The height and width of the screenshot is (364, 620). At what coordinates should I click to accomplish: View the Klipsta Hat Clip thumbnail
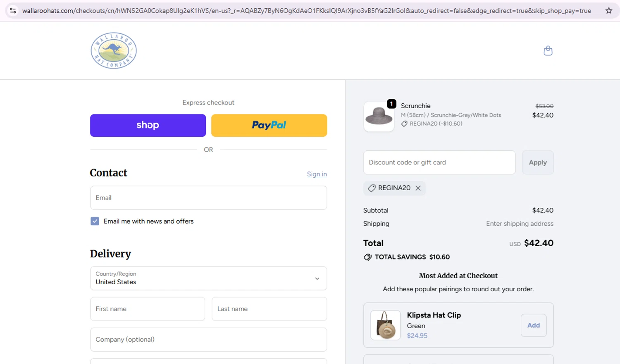point(385,325)
